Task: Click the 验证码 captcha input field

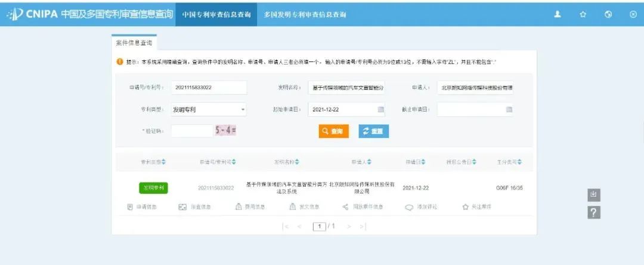Action: click(x=191, y=131)
